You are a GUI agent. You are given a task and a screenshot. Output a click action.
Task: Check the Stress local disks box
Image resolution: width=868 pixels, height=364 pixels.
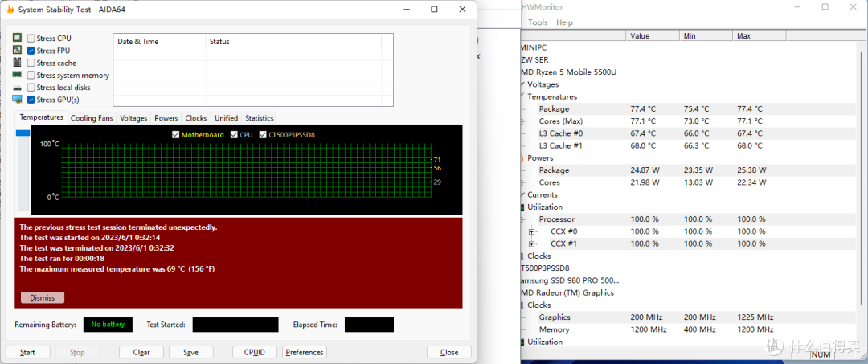(x=31, y=88)
